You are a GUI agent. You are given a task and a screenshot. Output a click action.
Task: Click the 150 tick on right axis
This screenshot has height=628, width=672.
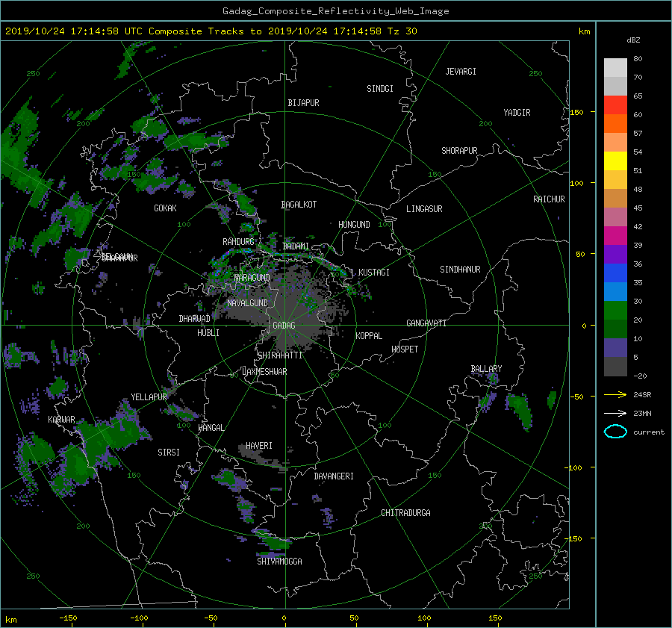coord(577,112)
